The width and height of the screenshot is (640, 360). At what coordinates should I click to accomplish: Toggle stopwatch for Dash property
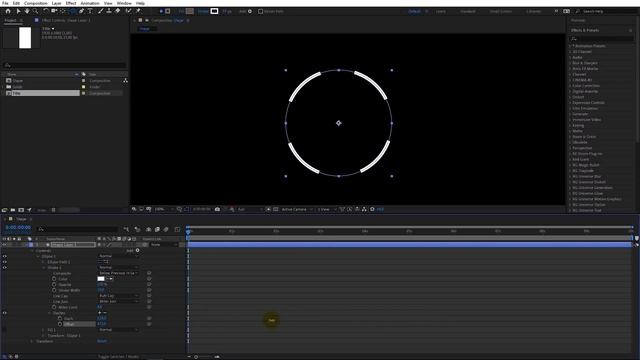pyautogui.click(x=60, y=318)
